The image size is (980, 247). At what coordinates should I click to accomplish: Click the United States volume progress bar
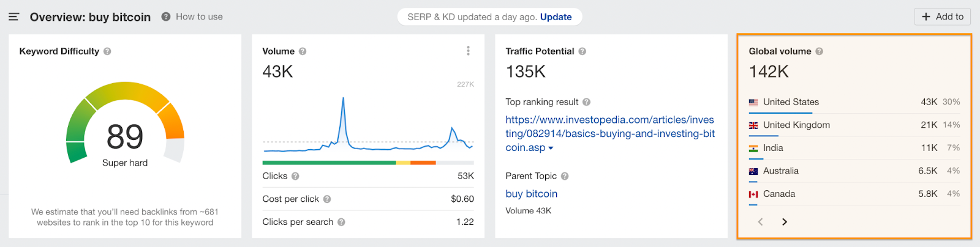[x=780, y=113]
